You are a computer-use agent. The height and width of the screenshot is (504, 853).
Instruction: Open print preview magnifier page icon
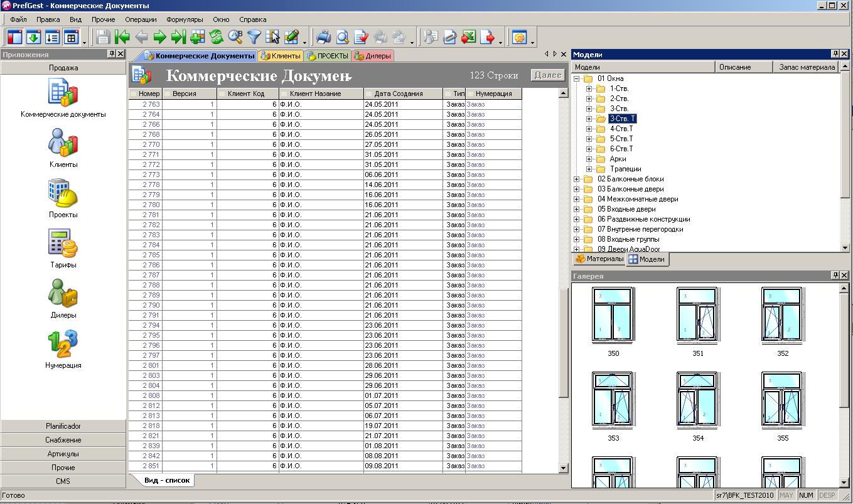click(x=343, y=37)
